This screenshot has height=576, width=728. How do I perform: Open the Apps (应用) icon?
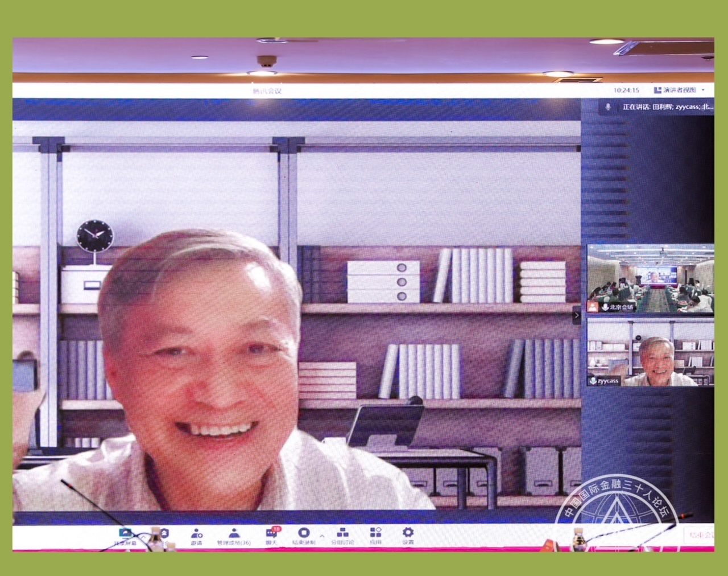pos(375,534)
